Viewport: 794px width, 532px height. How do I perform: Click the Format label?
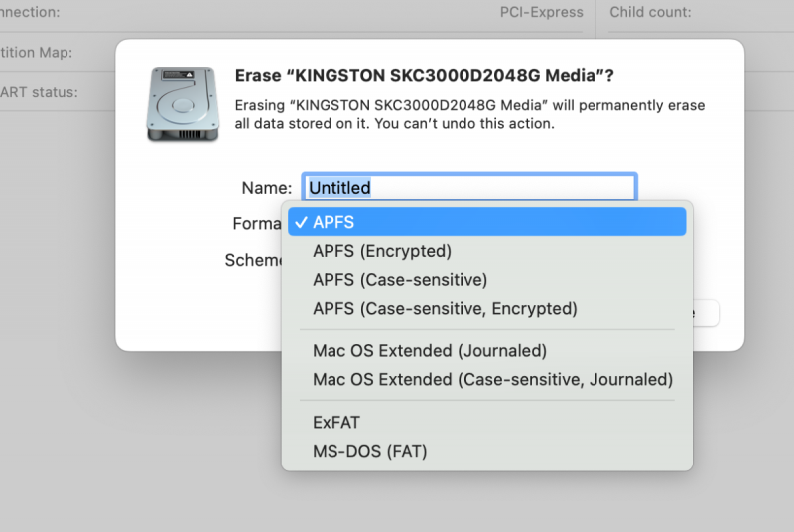[x=257, y=224]
